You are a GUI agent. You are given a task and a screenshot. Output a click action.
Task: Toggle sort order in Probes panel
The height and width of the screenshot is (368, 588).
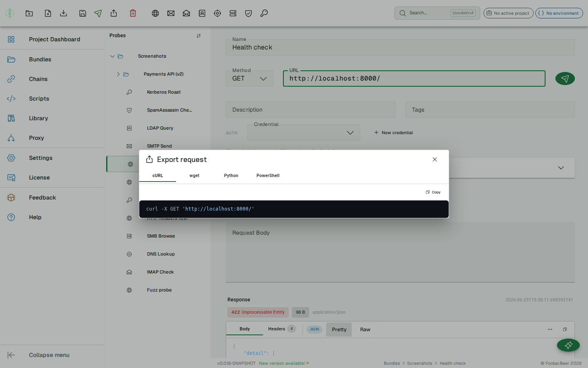point(198,36)
